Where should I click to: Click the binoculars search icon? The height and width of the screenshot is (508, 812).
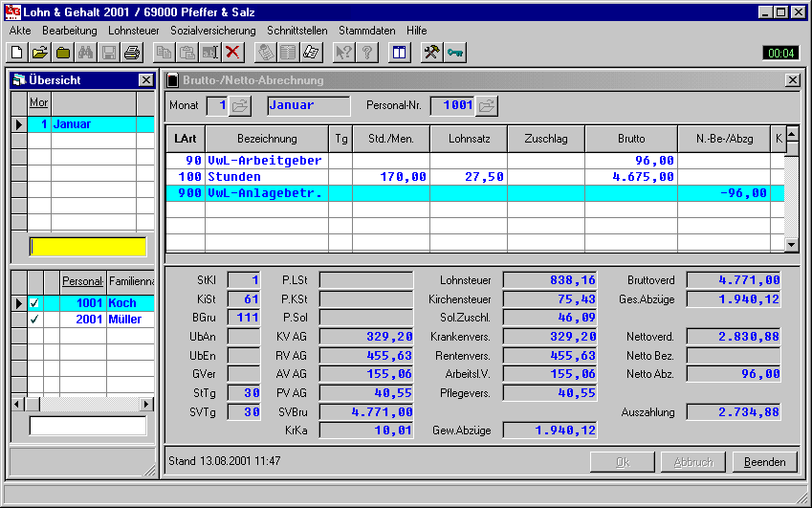pyautogui.click(x=85, y=53)
